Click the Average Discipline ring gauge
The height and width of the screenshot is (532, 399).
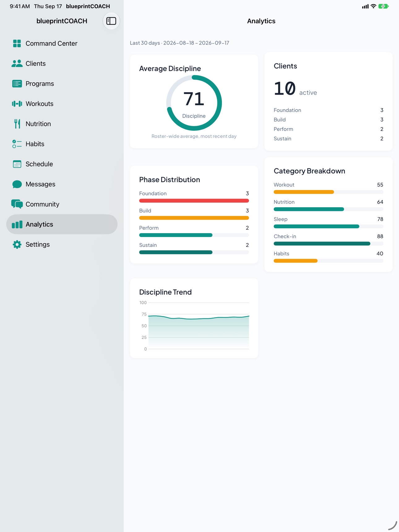tap(194, 103)
